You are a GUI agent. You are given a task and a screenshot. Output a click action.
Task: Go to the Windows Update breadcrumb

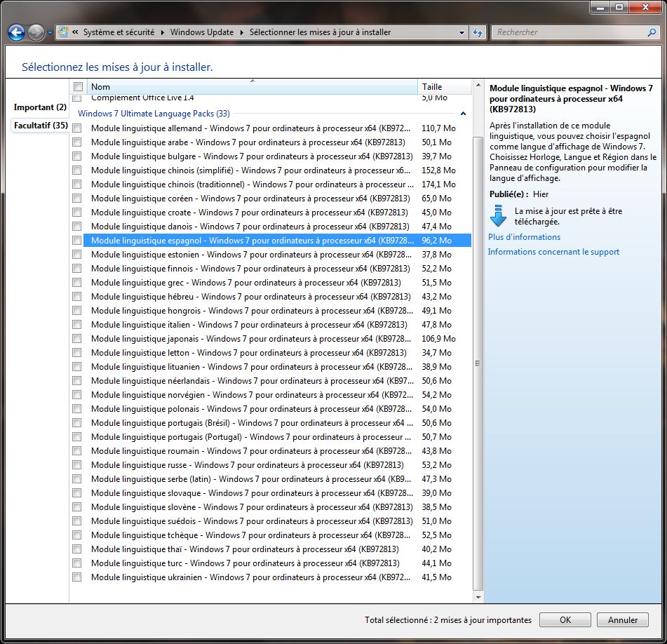(x=201, y=32)
